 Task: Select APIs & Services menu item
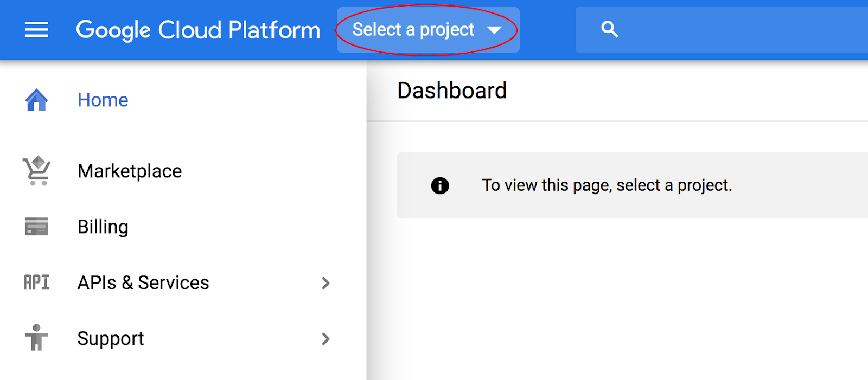click(x=143, y=283)
